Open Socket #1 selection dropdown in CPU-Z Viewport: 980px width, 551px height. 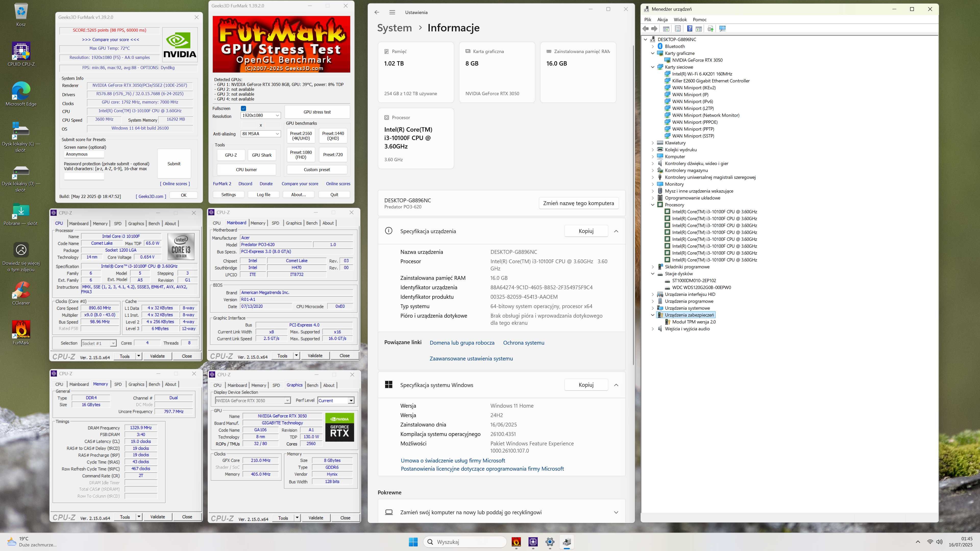[x=99, y=343]
